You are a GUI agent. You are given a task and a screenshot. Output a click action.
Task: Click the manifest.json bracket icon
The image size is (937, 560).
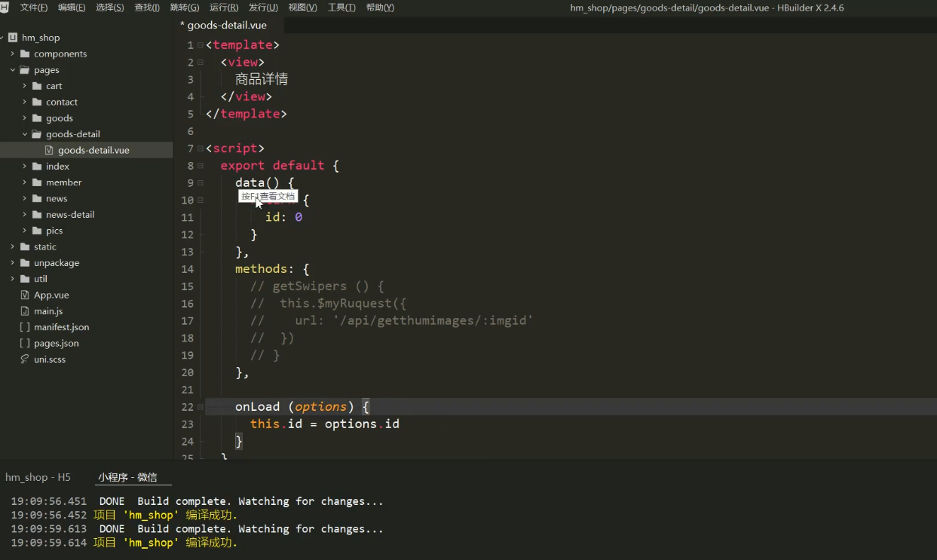(x=25, y=327)
